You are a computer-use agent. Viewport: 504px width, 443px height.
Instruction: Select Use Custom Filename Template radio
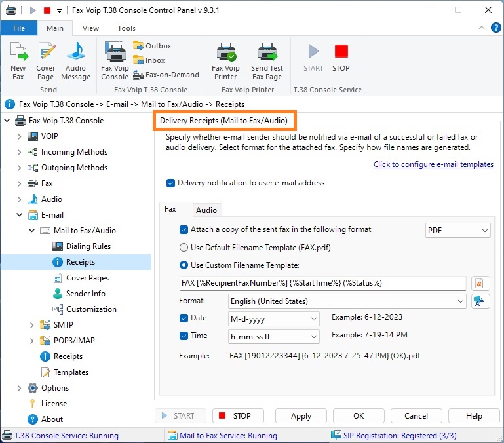[184, 265]
